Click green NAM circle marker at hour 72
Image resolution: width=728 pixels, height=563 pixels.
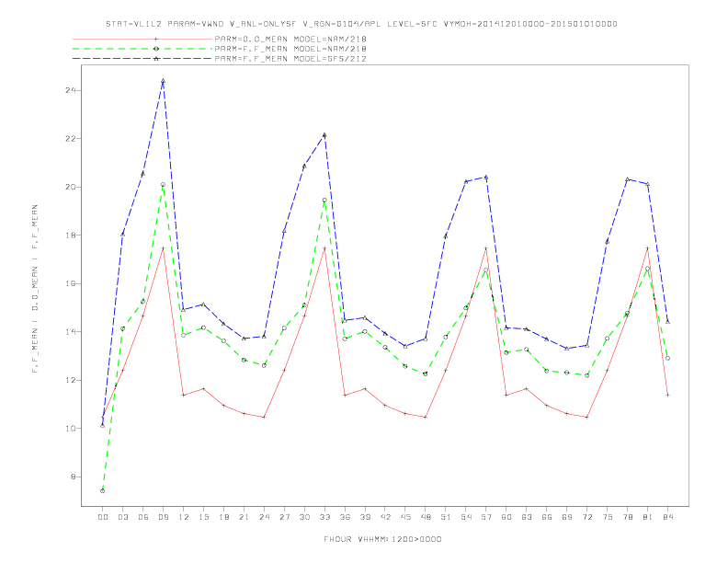[x=586, y=375]
